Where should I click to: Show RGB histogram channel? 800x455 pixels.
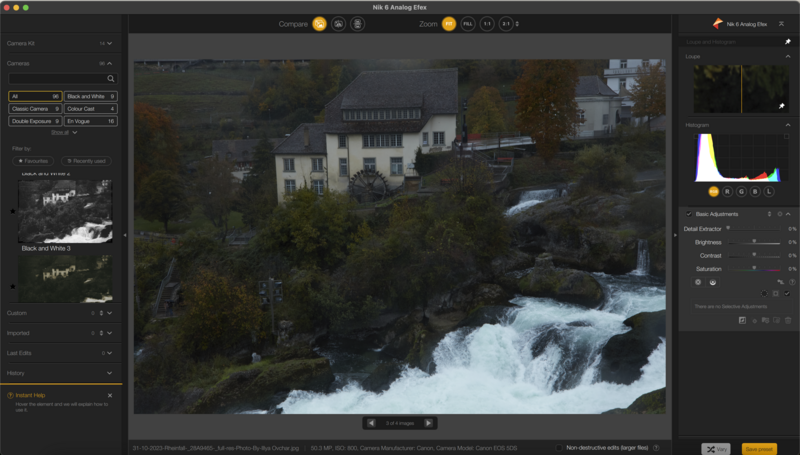click(713, 192)
